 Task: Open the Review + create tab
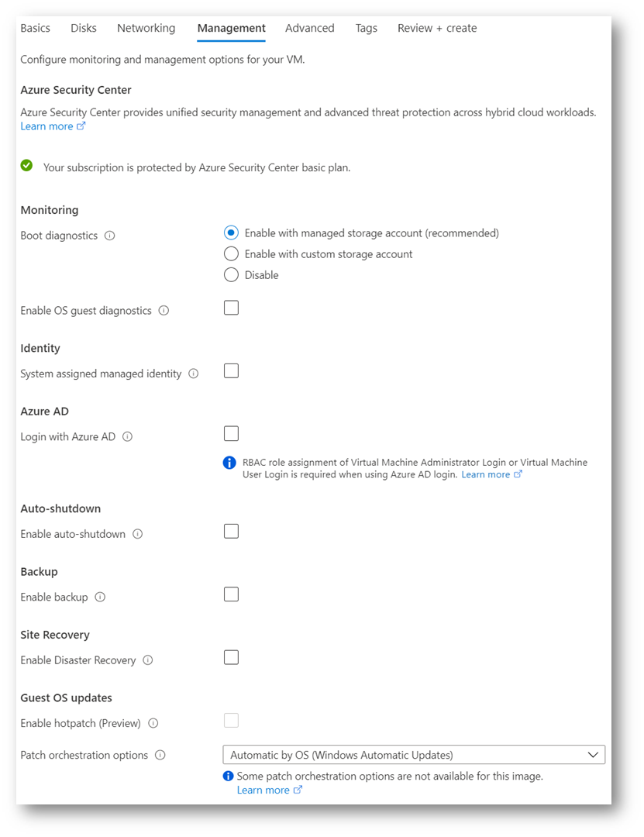[x=436, y=28]
